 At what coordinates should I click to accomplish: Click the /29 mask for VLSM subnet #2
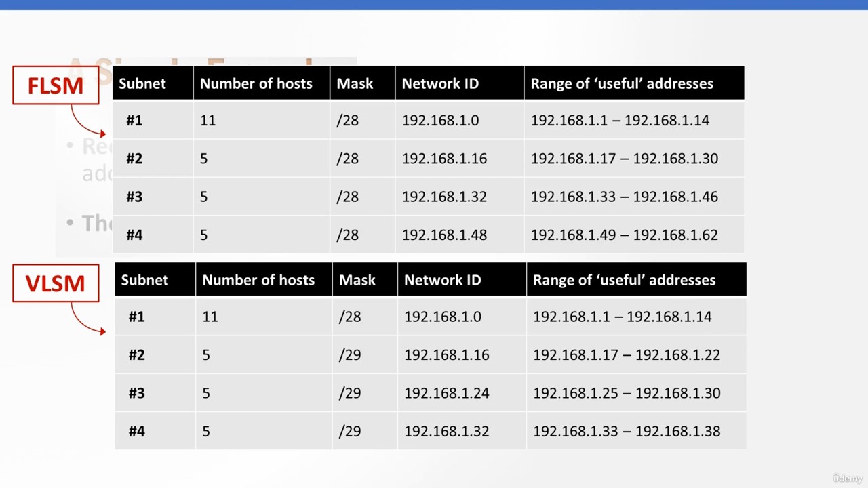point(350,355)
